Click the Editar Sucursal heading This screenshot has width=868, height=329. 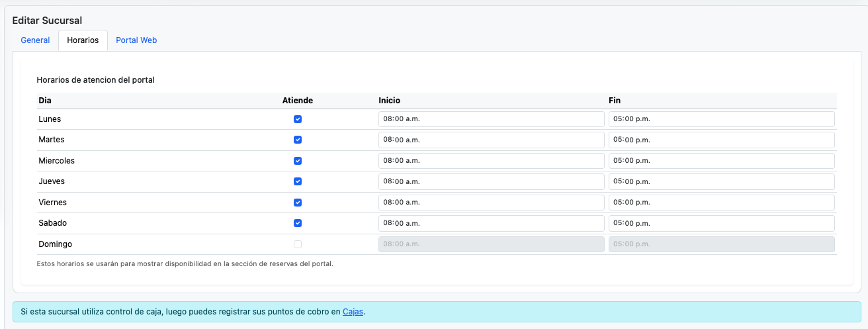[48, 21]
